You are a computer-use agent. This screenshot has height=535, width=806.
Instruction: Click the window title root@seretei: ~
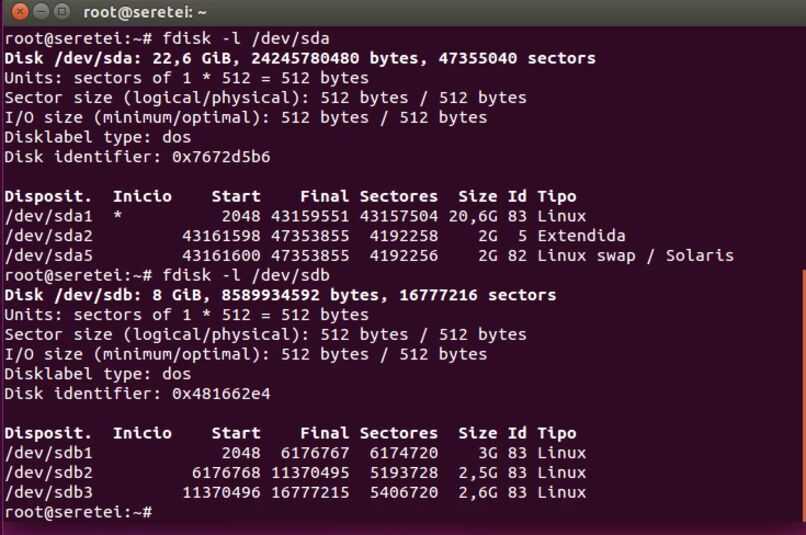(x=145, y=12)
